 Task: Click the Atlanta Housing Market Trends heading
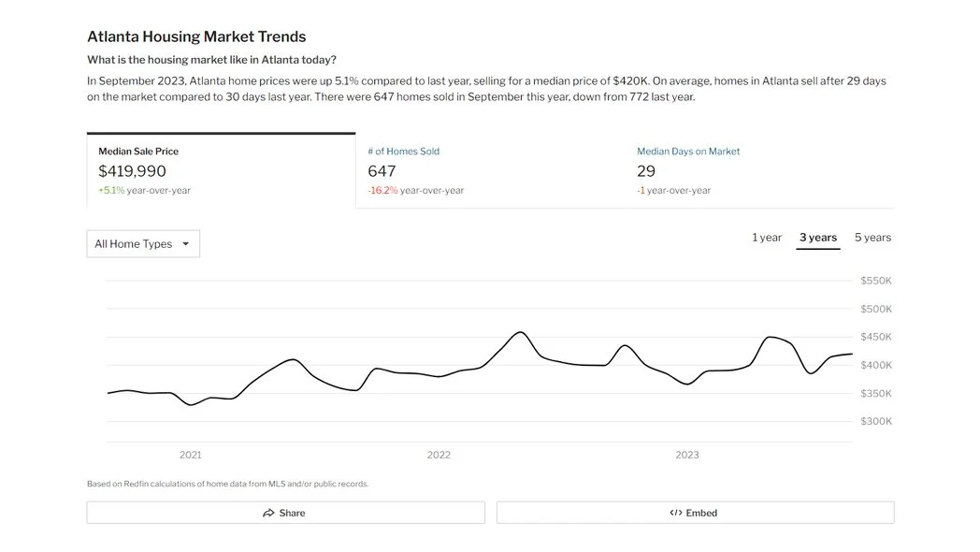tap(196, 37)
